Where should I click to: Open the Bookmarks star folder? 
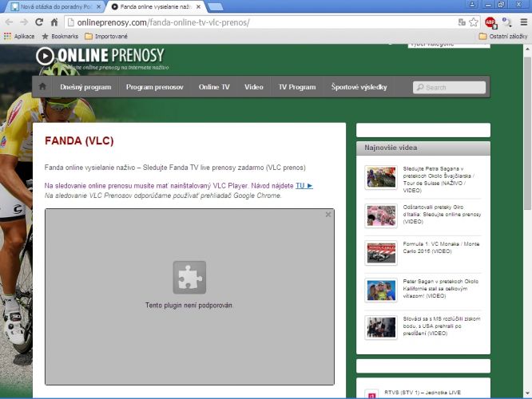[60, 36]
